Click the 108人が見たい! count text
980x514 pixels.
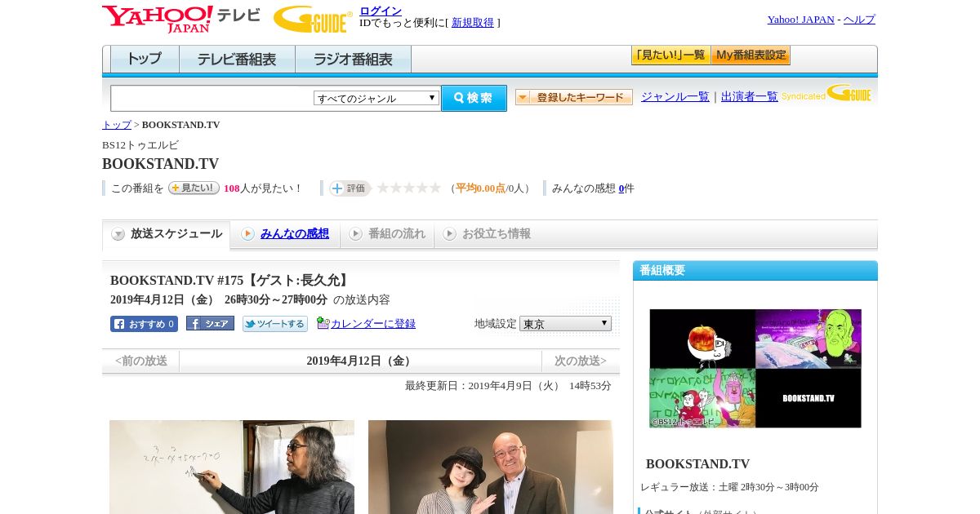[x=263, y=188]
